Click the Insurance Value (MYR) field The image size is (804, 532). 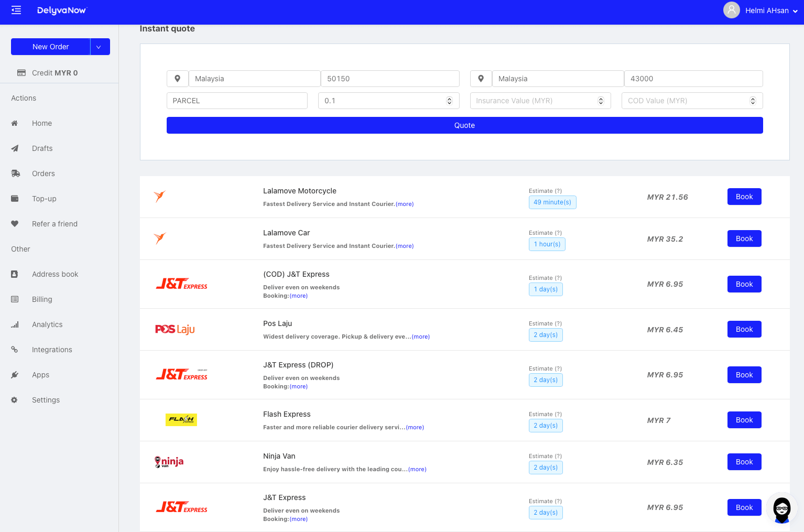(x=540, y=101)
